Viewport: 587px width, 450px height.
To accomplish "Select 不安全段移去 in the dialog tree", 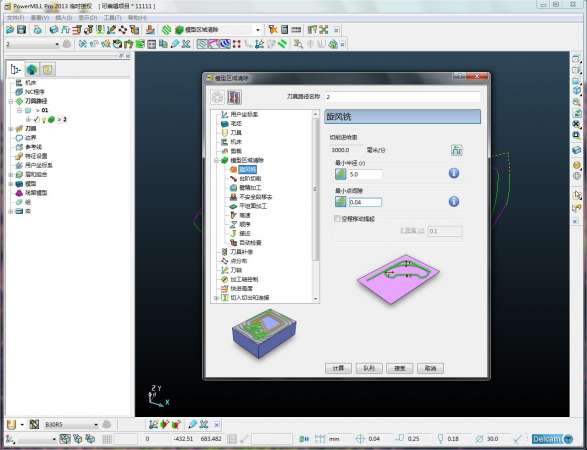I will (255, 197).
